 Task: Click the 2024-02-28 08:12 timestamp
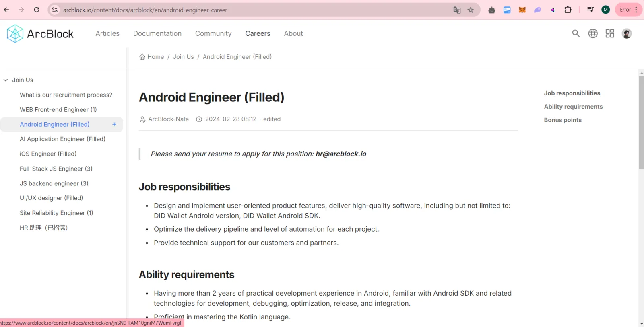231,119
